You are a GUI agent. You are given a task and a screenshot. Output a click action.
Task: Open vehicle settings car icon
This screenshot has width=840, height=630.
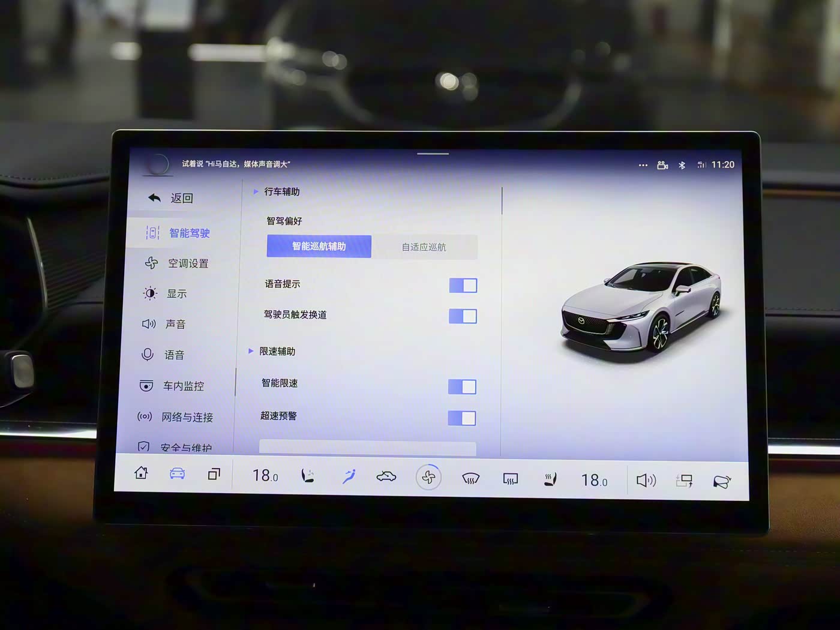pyautogui.click(x=177, y=474)
